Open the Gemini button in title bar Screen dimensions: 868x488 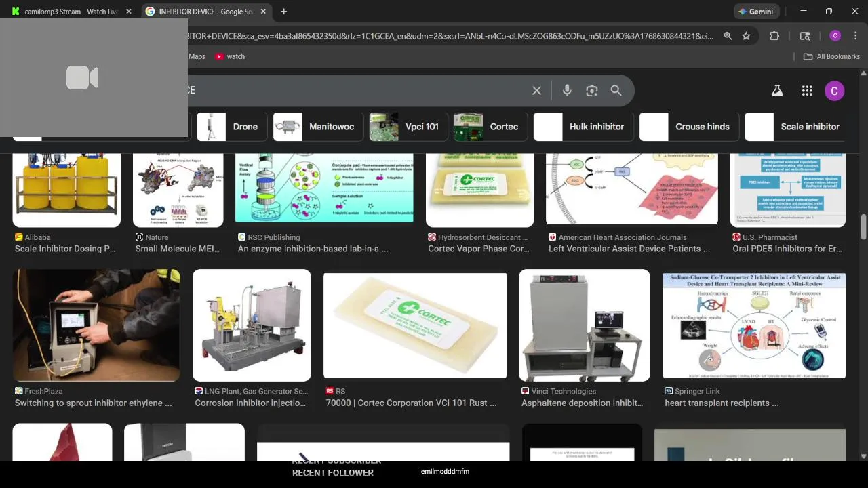[756, 12]
